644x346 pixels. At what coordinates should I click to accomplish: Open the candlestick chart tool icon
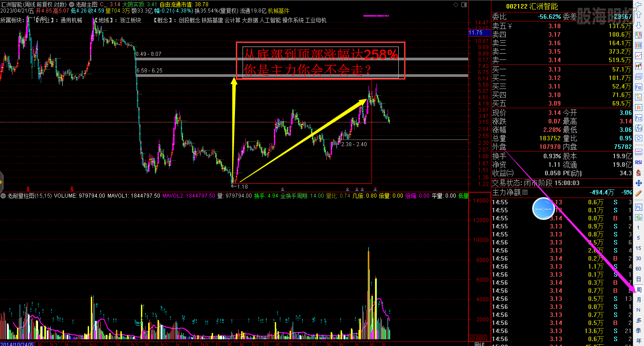click(x=639, y=65)
